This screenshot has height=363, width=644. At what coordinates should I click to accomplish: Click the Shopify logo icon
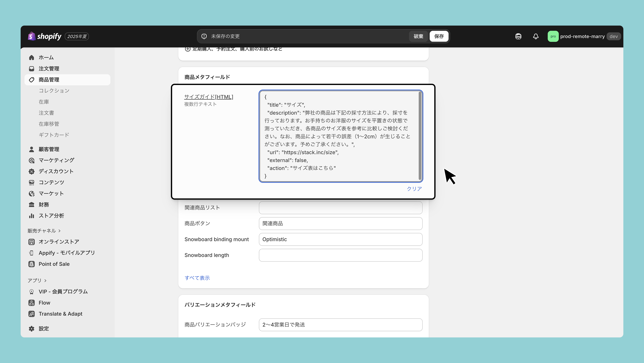click(x=32, y=36)
